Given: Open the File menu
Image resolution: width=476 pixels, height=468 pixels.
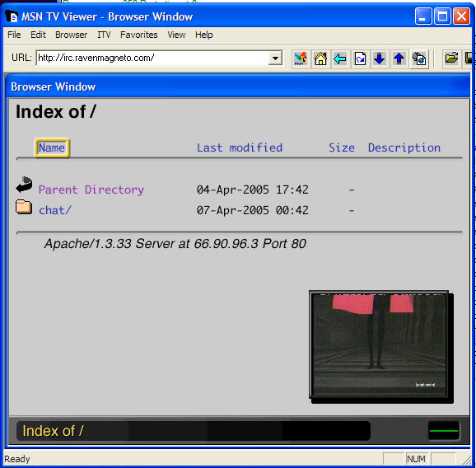Looking at the screenshot, I should [x=14, y=35].
